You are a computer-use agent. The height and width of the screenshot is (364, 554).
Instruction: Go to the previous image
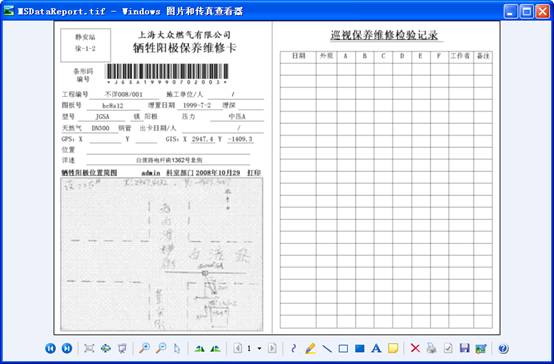[51, 348]
